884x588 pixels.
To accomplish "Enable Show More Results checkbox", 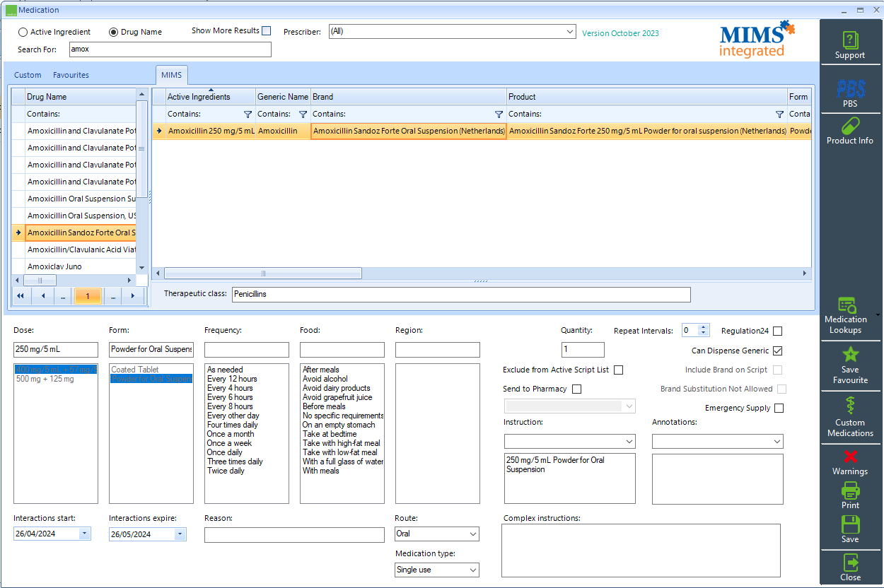I will pyautogui.click(x=267, y=30).
